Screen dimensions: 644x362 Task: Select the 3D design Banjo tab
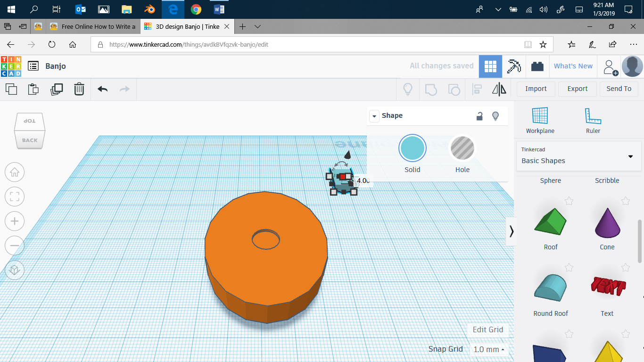(187, 26)
